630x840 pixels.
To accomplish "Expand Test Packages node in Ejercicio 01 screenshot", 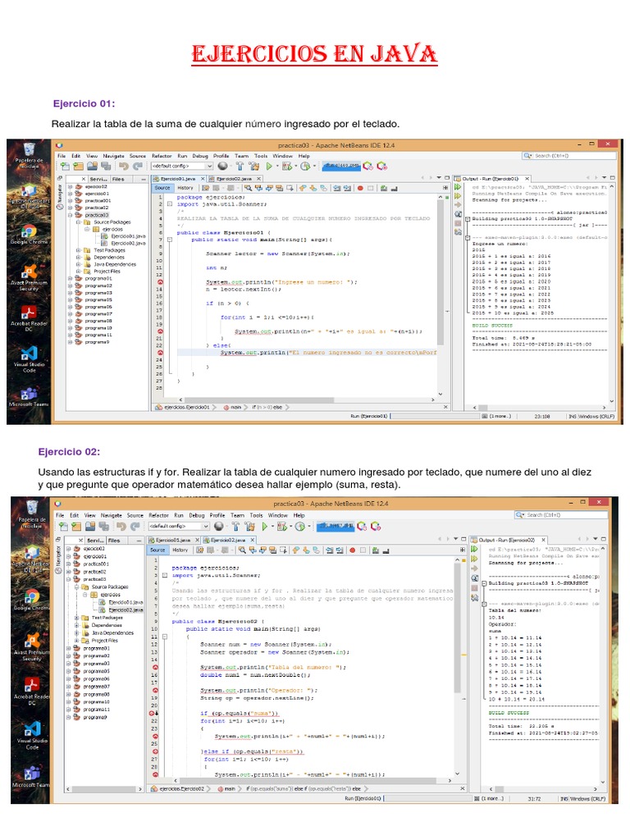I will click(x=78, y=250).
